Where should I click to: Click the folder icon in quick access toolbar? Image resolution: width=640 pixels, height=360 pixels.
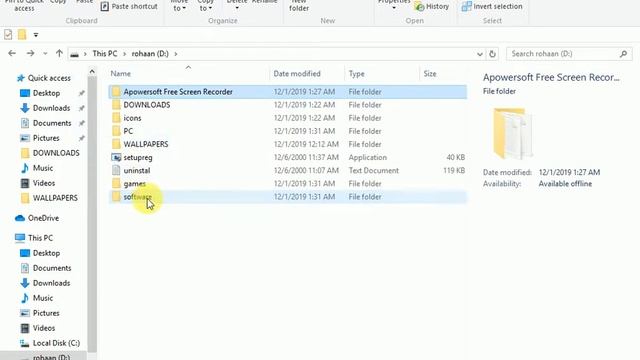[22, 35]
